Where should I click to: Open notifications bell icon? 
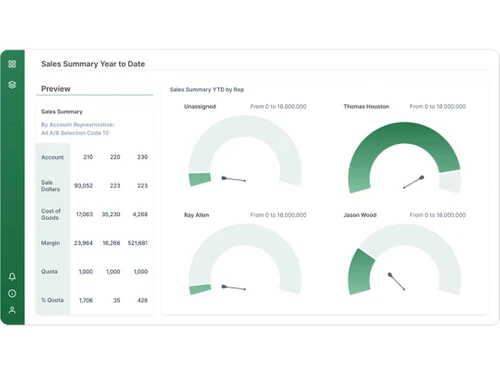(12, 276)
